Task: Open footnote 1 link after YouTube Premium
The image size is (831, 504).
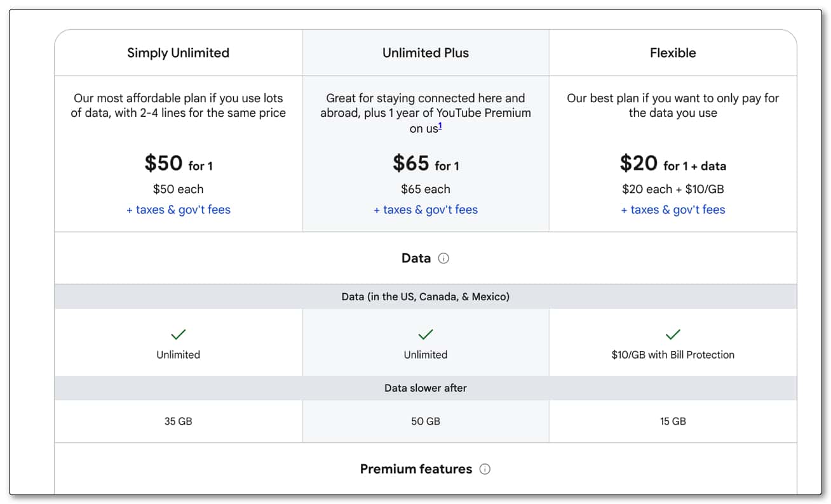Action: tap(440, 126)
